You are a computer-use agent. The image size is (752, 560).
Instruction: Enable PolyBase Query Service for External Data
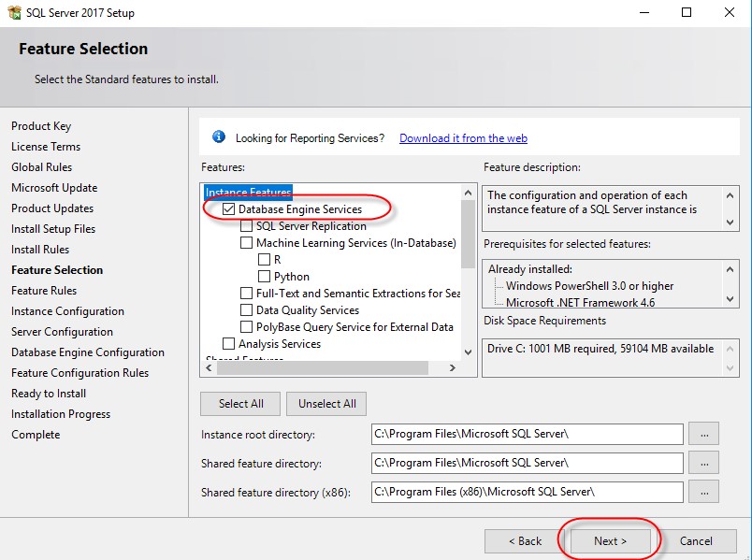pyautogui.click(x=247, y=327)
